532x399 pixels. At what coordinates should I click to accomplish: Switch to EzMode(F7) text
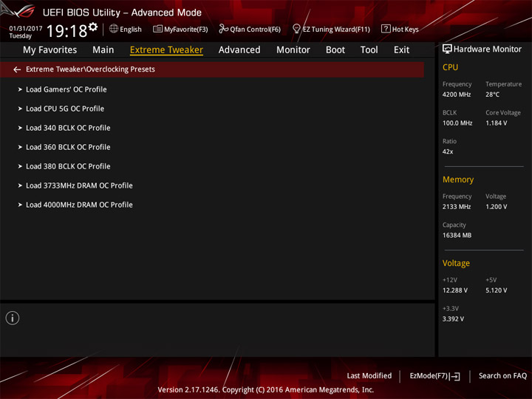click(429, 376)
